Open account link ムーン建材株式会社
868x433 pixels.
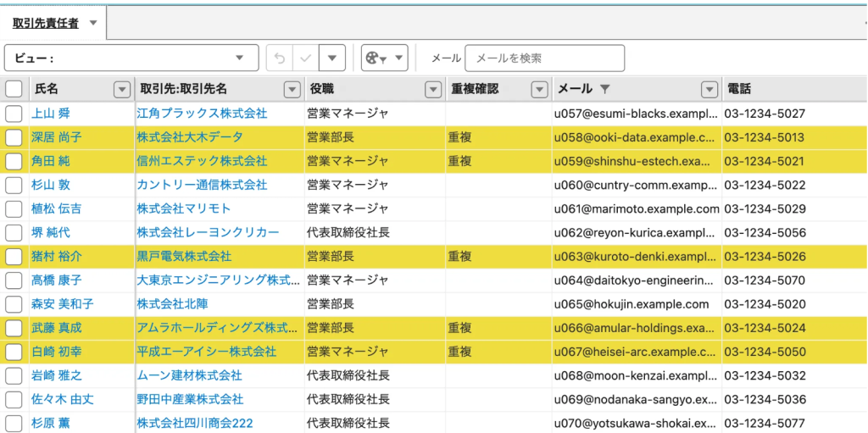coord(189,375)
